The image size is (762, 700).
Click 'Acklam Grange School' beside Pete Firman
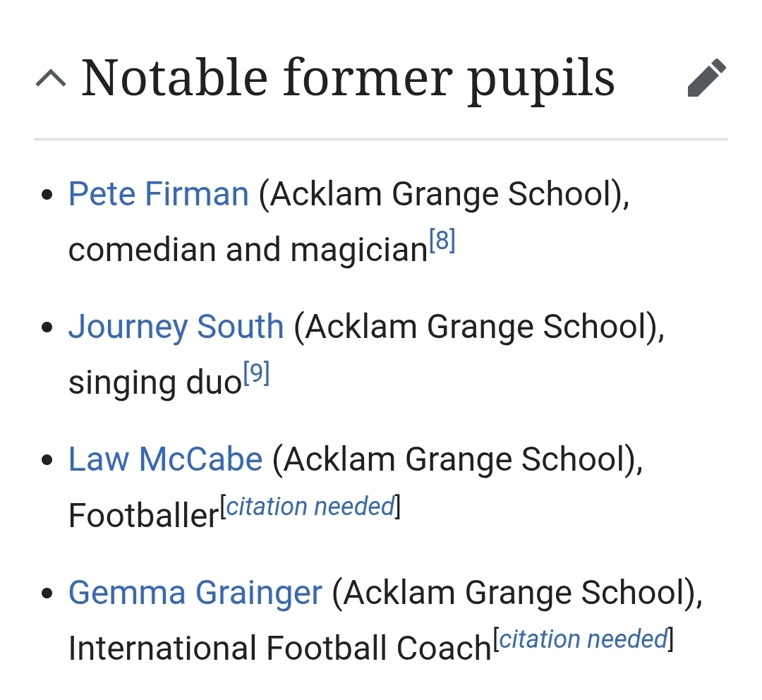(444, 194)
